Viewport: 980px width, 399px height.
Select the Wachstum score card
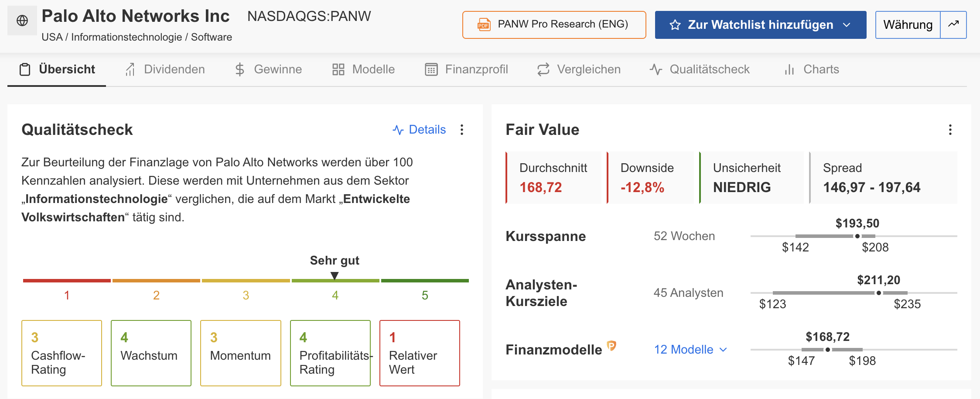tap(151, 353)
